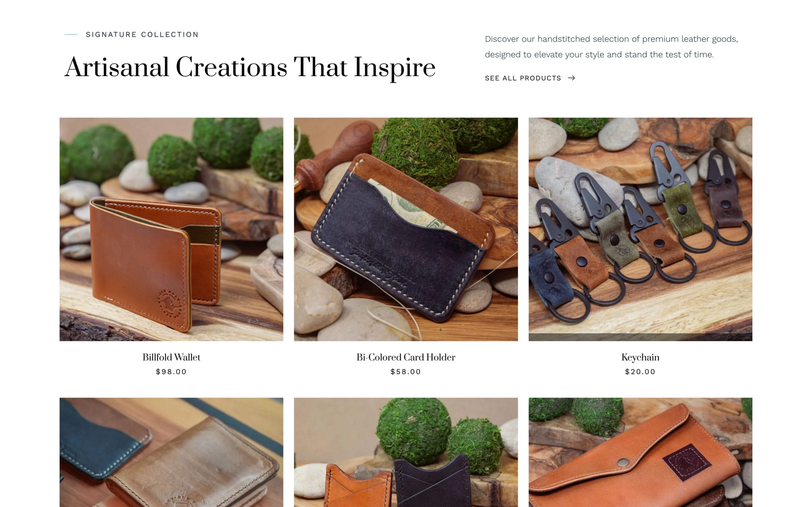The width and height of the screenshot is (812, 507).
Task: Click the Artisanal Creations That Inspire heading
Action: point(250,67)
